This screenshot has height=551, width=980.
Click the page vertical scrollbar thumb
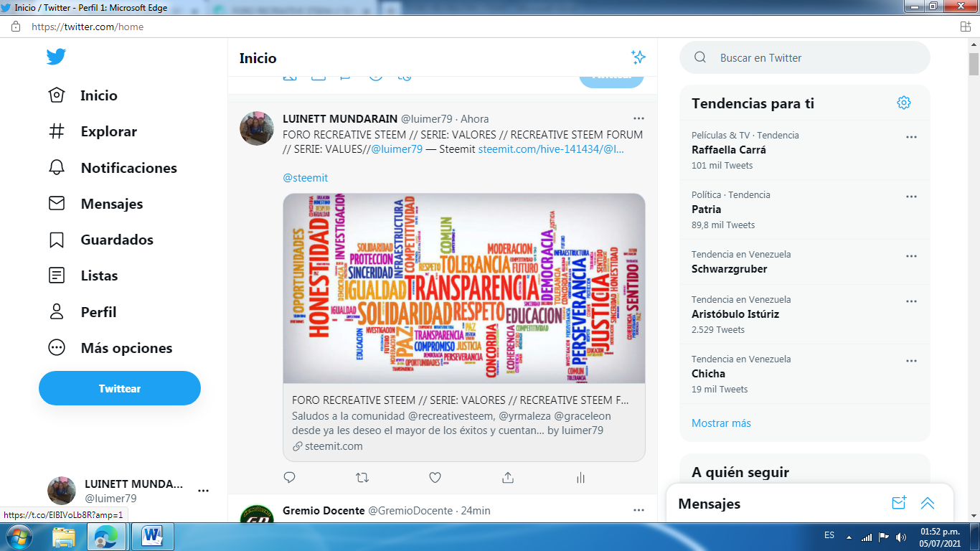coord(974,65)
